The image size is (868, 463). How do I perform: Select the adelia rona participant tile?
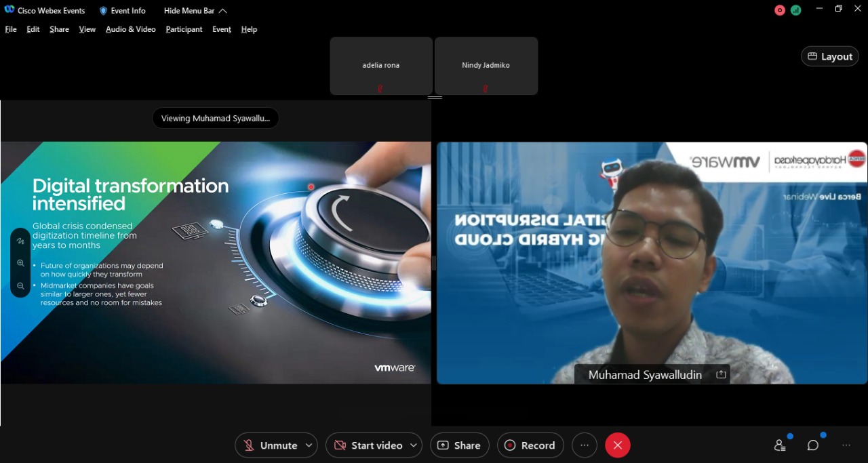[x=381, y=66]
